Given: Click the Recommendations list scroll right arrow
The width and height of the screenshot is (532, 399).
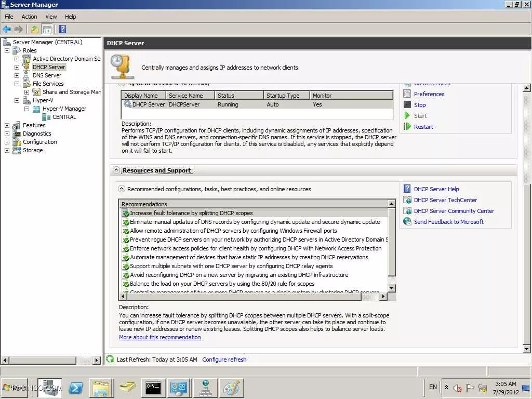Looking at the screenshot, I should [x=383, y=297].
